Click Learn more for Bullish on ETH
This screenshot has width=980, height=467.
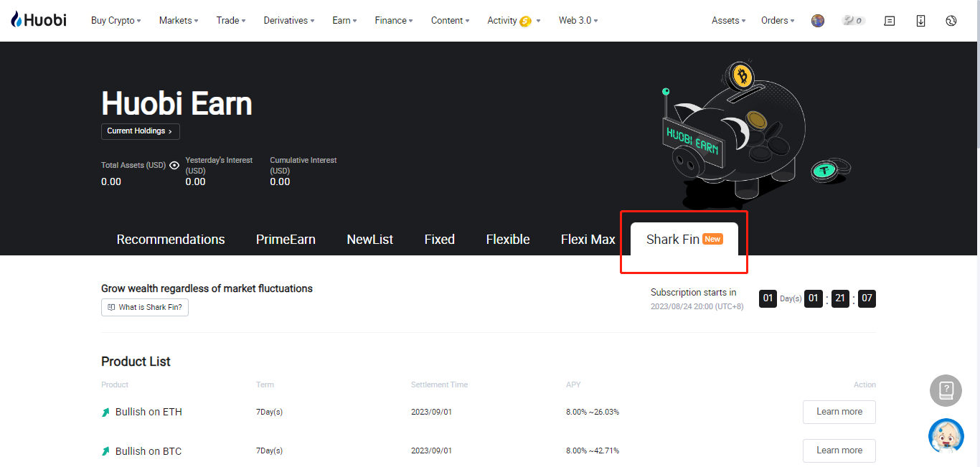839,412
